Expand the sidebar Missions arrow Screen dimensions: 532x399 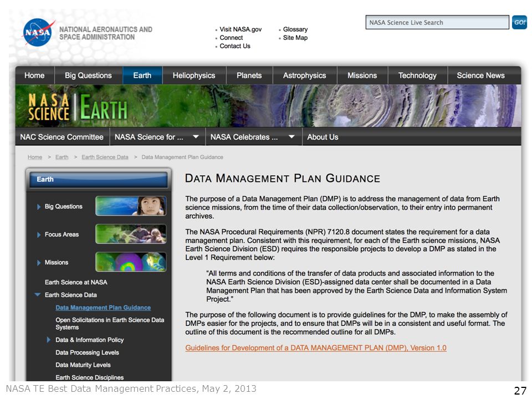point(39,263)
